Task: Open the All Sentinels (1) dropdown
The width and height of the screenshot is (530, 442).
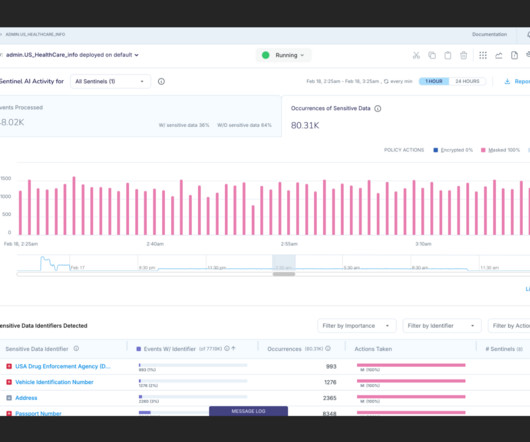Action: pos(110,81)
